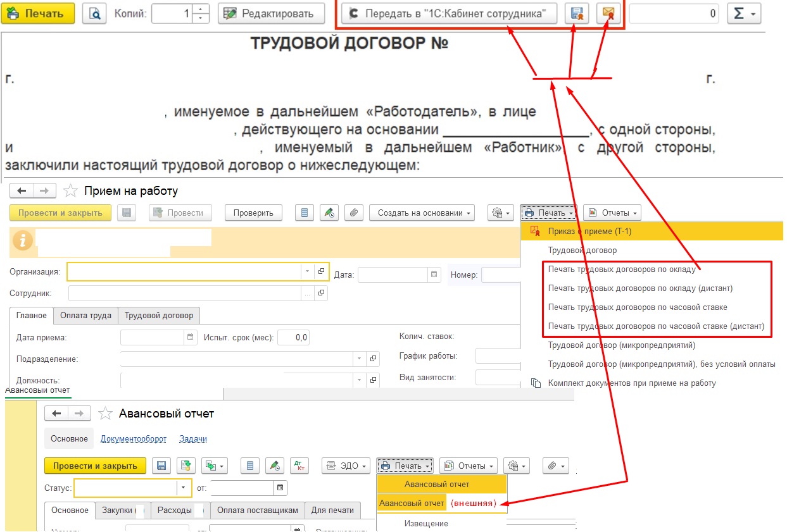Click the paperclip attachments icon in Прием на работу
This screenshot has width=787, height=532.
(x=356, y=213)
